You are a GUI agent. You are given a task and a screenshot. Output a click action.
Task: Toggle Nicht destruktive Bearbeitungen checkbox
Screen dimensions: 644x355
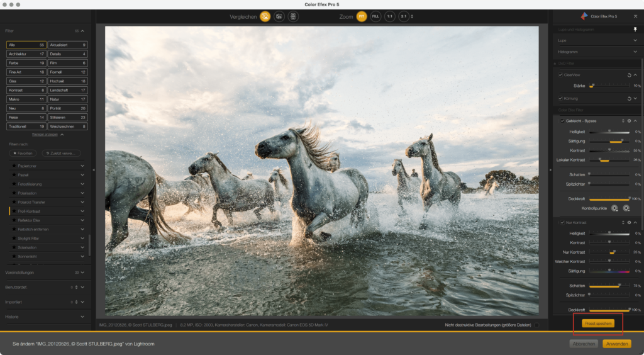point(536,325)
